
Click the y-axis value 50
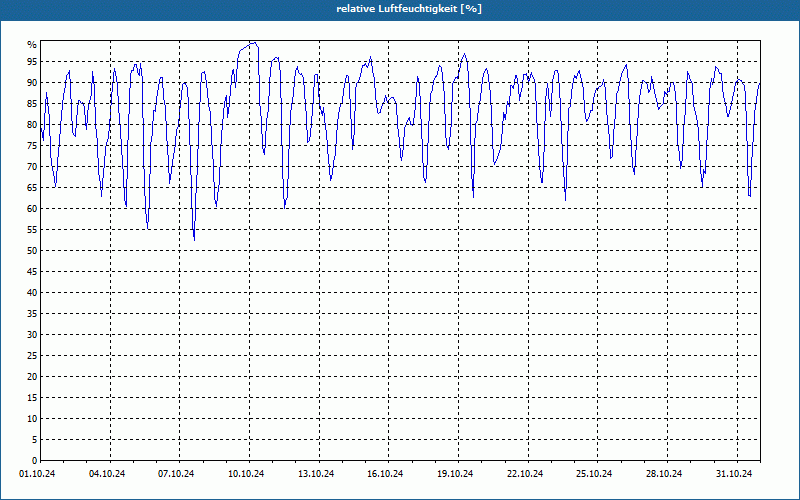click(32, 251)
